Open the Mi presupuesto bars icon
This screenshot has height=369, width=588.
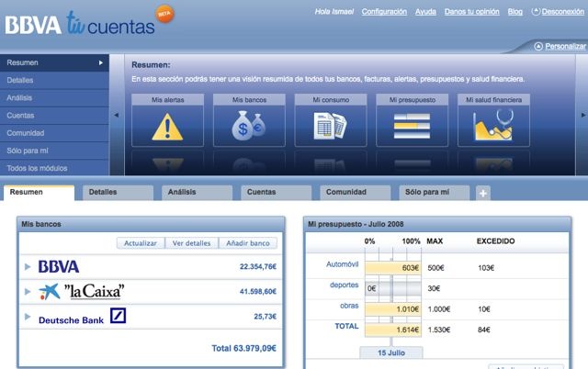click(x=413, y=127)
